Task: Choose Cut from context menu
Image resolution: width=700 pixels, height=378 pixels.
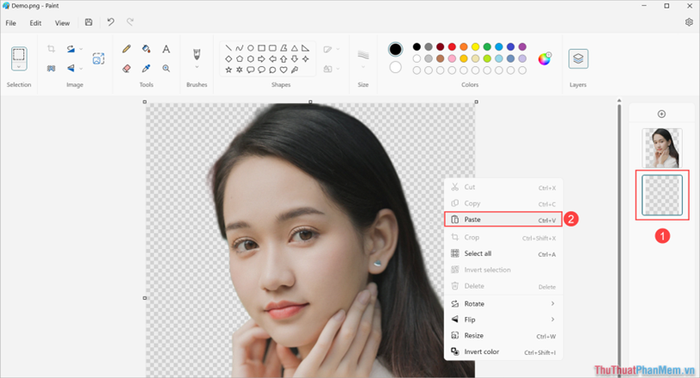Action: [x=503, y=187]
